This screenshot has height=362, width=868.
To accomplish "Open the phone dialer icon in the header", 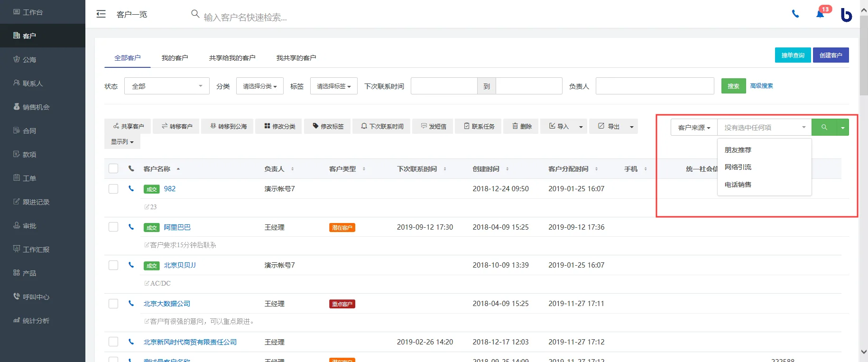I will coord(795,14).
